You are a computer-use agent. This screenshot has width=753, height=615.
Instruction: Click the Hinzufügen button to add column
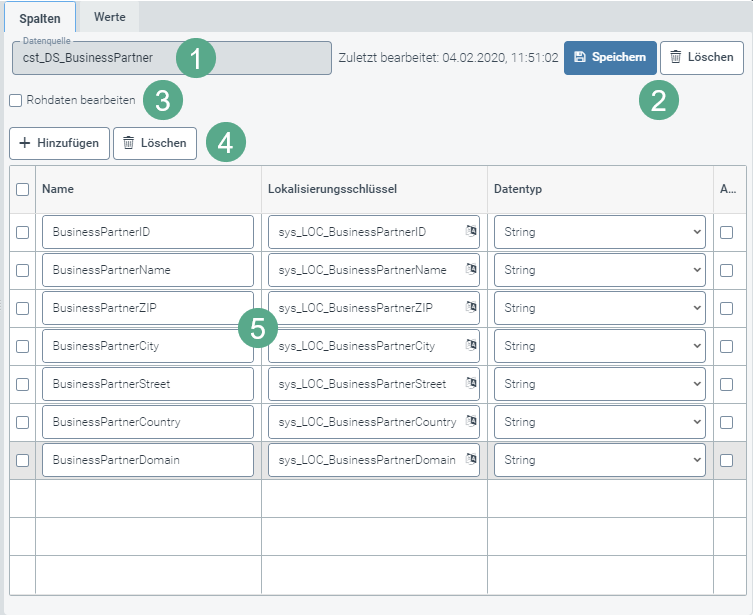point(59,143)
